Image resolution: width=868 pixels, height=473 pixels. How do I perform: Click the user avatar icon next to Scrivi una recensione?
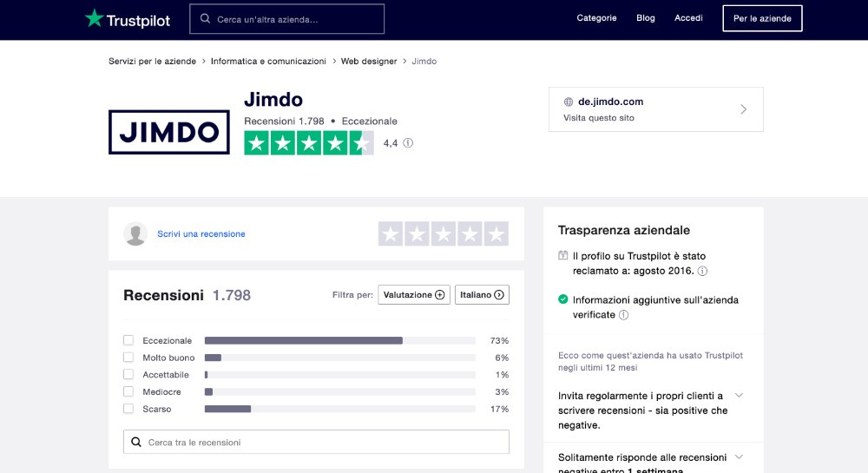pos(135,234)
